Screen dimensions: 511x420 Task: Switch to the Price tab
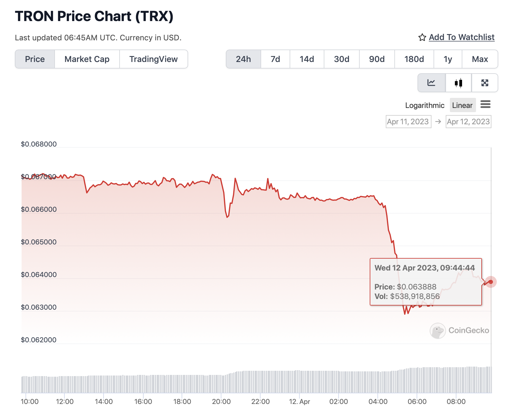tap(35, 59)
